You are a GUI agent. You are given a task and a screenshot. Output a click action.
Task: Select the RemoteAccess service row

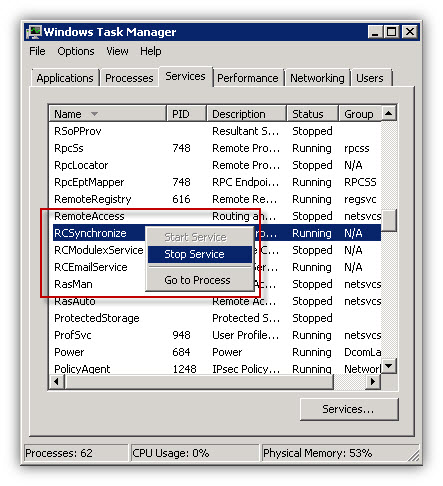pos(215,216)
